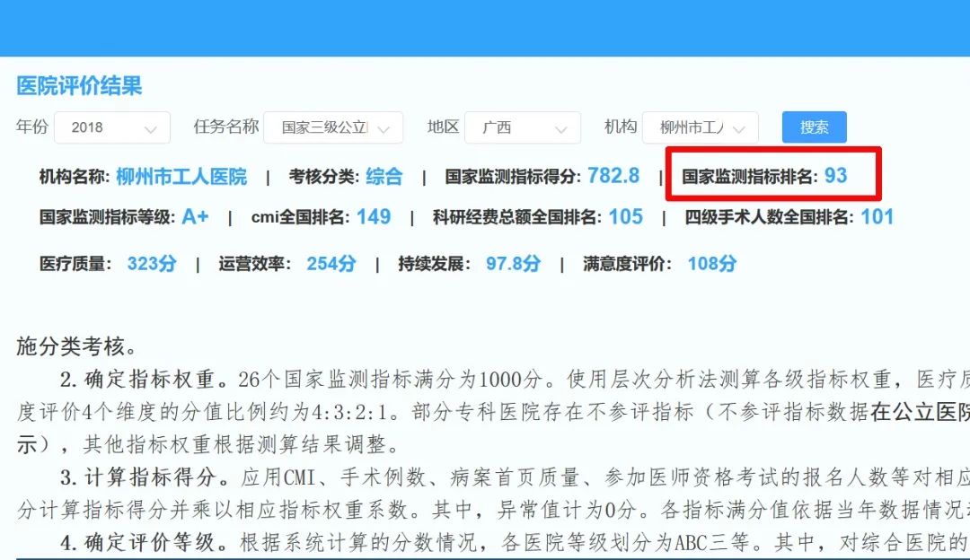The image size is (970, 560).
Task: Click the 医院评价结果 heading
Action: click(x=79, y=86)
